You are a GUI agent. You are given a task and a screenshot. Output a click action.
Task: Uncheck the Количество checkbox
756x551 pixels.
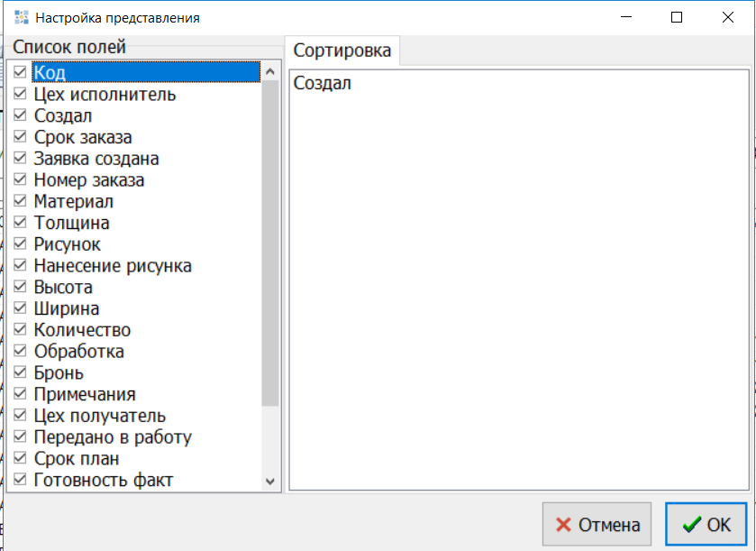pyautogui.click(x=21, y=330)
